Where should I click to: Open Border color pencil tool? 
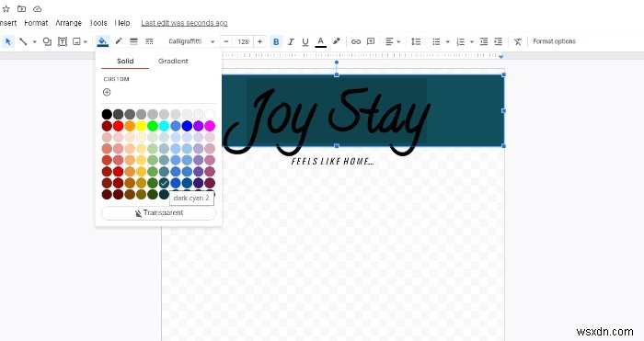click(119, 41)
